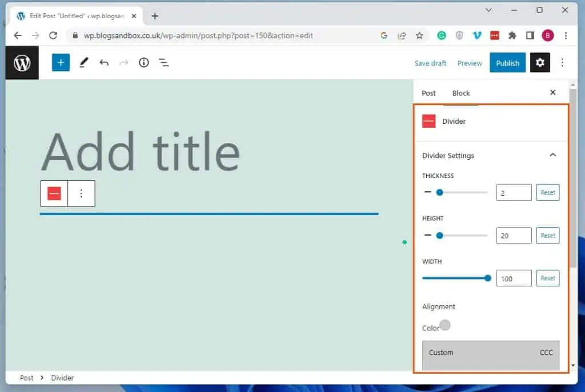The width and height of the screenshot is (585, 392).
Task: Switch to the Post tab
Action: (428, 92)
